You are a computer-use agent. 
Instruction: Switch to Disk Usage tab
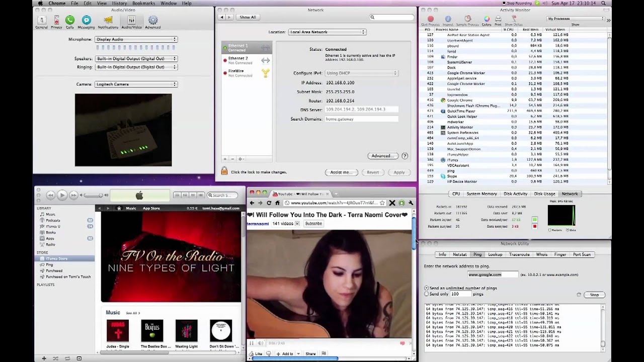(544, 194)
